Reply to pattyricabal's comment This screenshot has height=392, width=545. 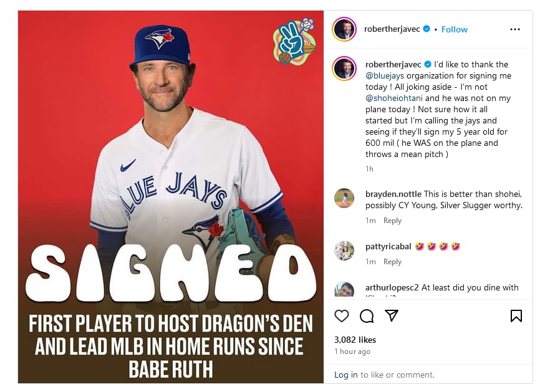click(392, 262)
